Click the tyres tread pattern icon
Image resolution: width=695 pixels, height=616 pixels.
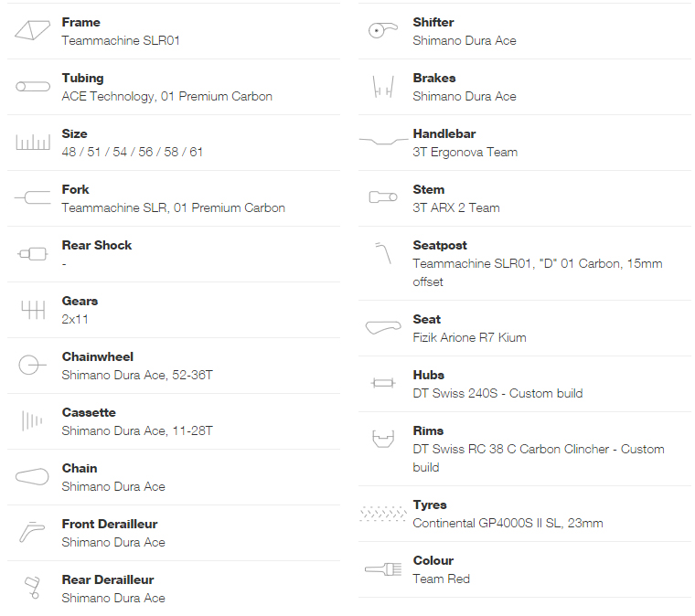383,514
